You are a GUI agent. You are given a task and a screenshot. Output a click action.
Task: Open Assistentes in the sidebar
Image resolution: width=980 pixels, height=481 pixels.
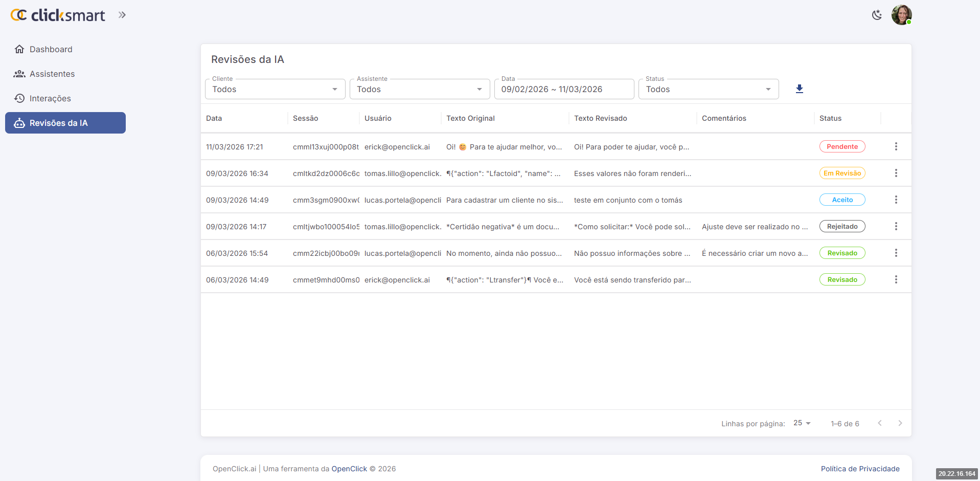click(52, 74)
